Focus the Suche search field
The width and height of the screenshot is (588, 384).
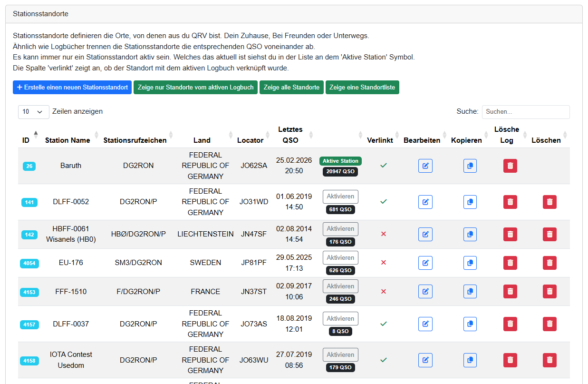click(x=525, y=112)
